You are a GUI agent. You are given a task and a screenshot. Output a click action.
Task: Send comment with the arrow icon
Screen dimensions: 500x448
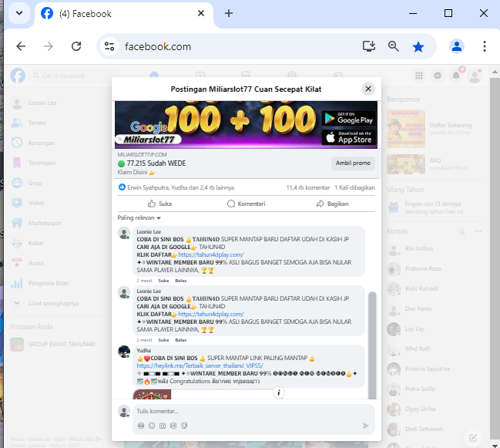[366, 426]
